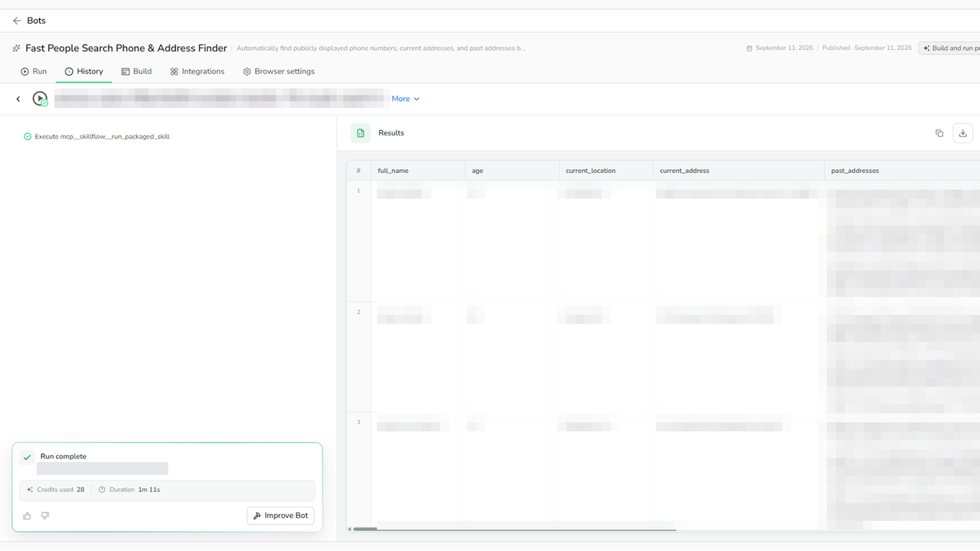Click the Improve Bot button

coord(280,516)
